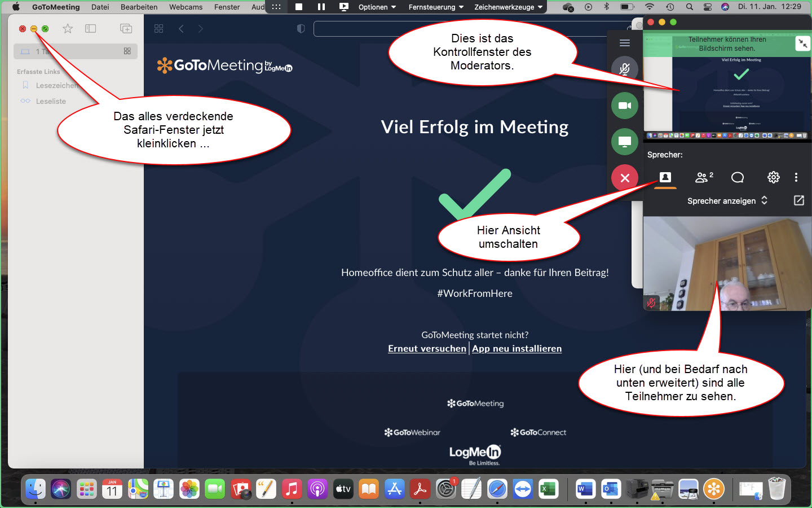Click the toolbar grip handle
The image size is (812, 508).
pos(276,7)
